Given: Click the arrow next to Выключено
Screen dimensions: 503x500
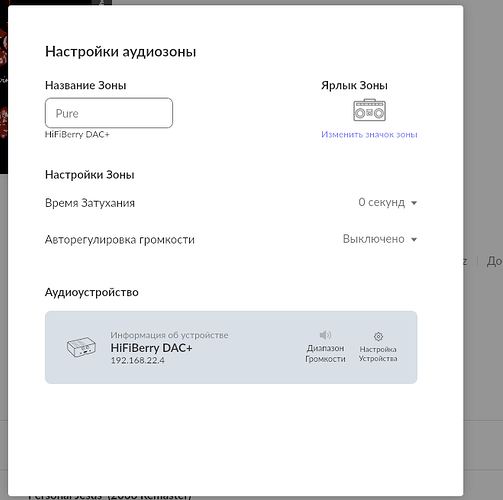Looking at the screenshot, I should (414, 240).
